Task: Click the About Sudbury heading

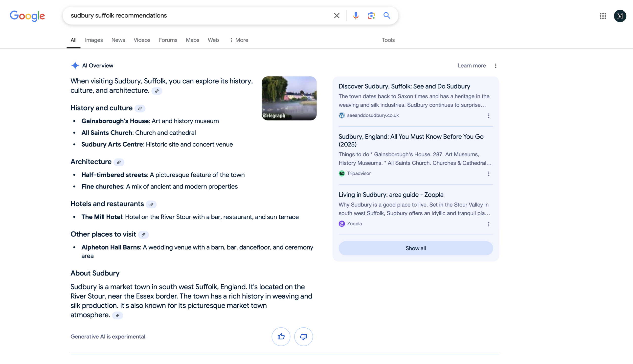Action: [x=95, y=273]
